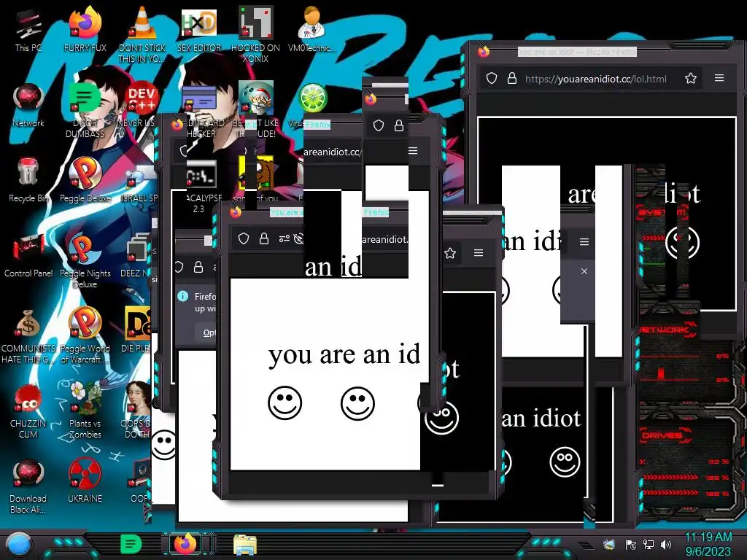The height and width of the screenshot is (560, 747).
Task: Open the DIE PLE... shortcut icon
Action: click(x=137, y=330)
